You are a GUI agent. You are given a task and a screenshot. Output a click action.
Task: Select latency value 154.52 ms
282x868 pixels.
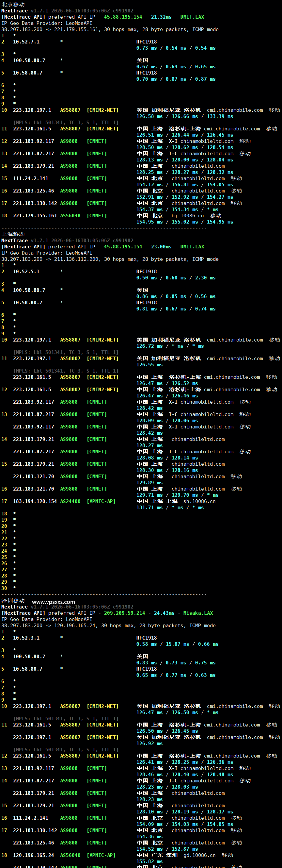coord(149,849)
